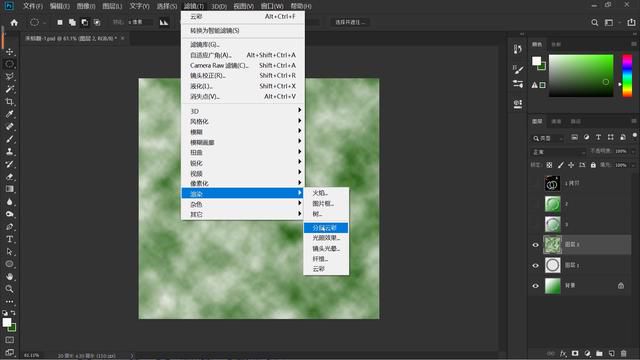Choose Difference Clouds highlighted in render submenu
640x360 pixels.
[326, 228]
